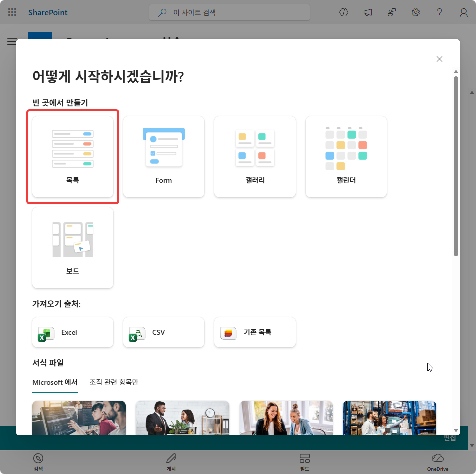
Task: Click the 기존 목록 Lists icon
Action: pyautogui.click(x=228, y=333)
